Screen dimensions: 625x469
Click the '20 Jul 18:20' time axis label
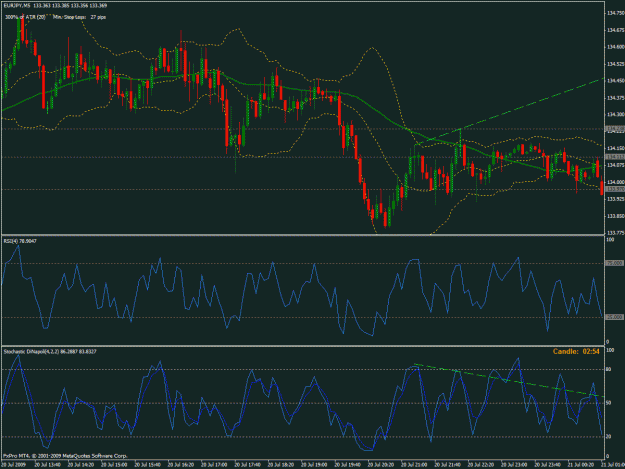(x=281, y=465)
